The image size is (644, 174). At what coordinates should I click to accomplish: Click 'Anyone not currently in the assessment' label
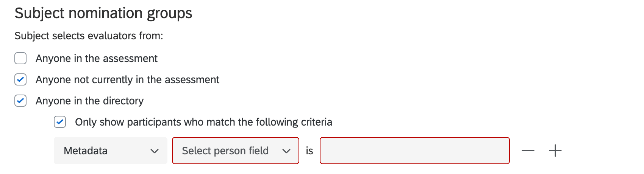(127, 80)
